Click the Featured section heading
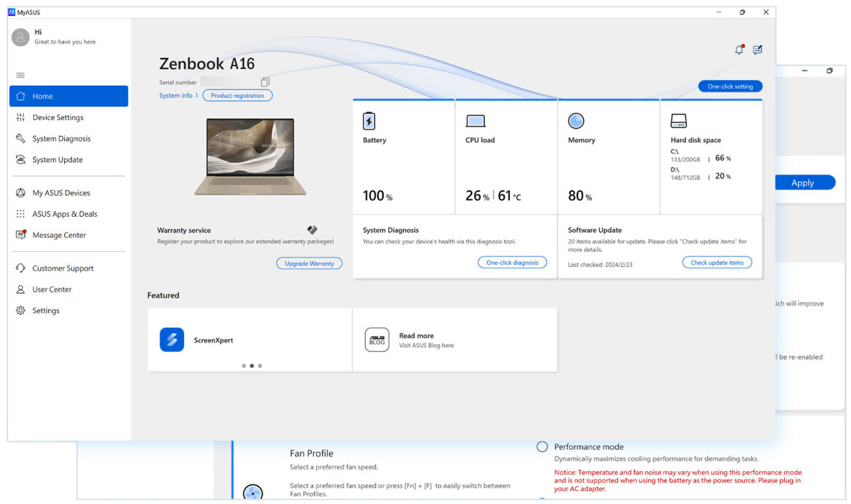851x504 pixels. point(163,295)
